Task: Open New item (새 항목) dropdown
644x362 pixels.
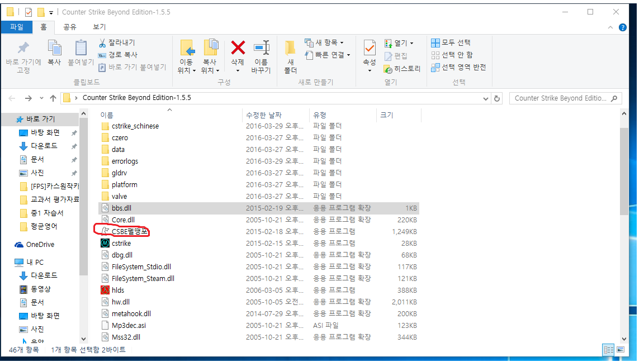Action: [324, 42]
